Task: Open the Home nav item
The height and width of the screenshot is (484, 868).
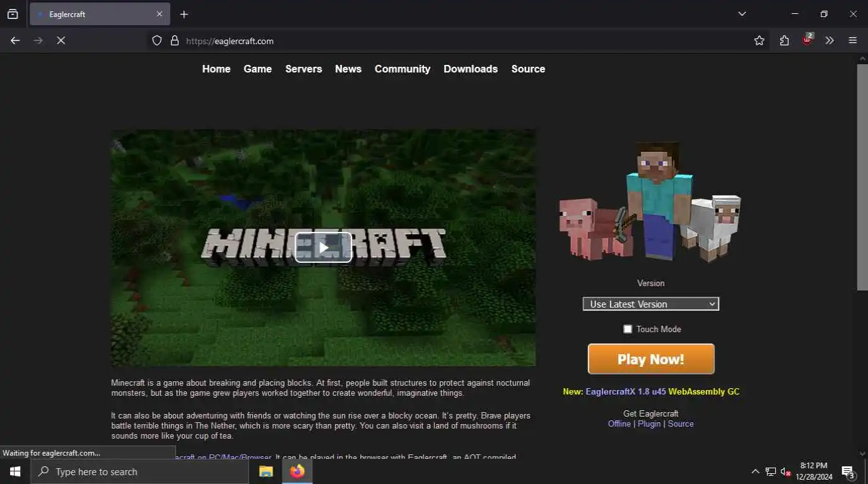Action: point(216,69)
